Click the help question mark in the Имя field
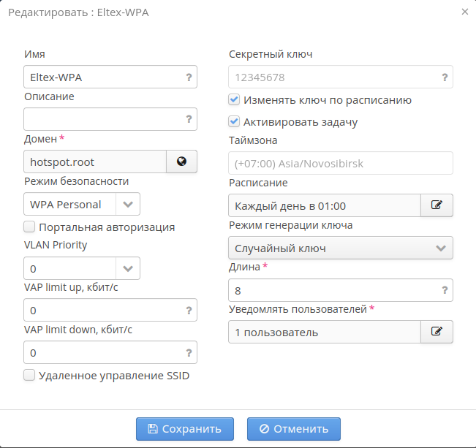Viewport: 476px width, 448px height. [x=189, y=77]
